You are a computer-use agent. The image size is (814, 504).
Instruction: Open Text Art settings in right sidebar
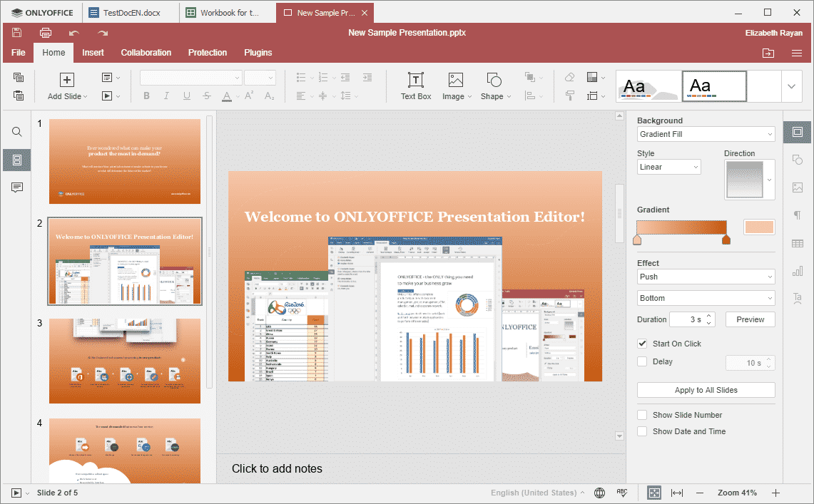click(798, 298)
